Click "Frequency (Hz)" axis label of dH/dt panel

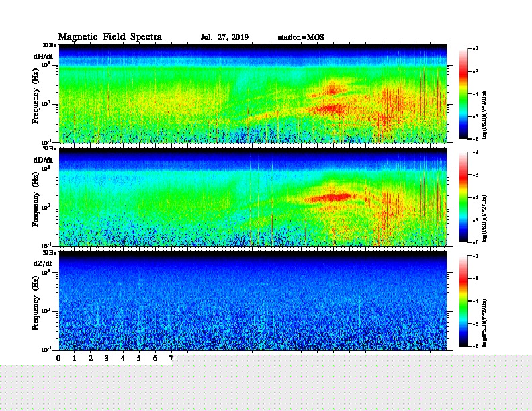pos(36,96)
